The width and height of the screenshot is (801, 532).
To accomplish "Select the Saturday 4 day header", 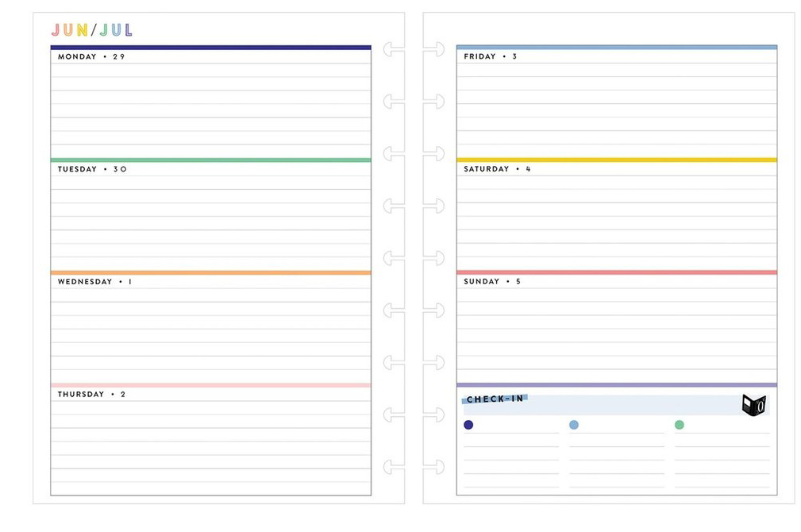I will point(497,168).
